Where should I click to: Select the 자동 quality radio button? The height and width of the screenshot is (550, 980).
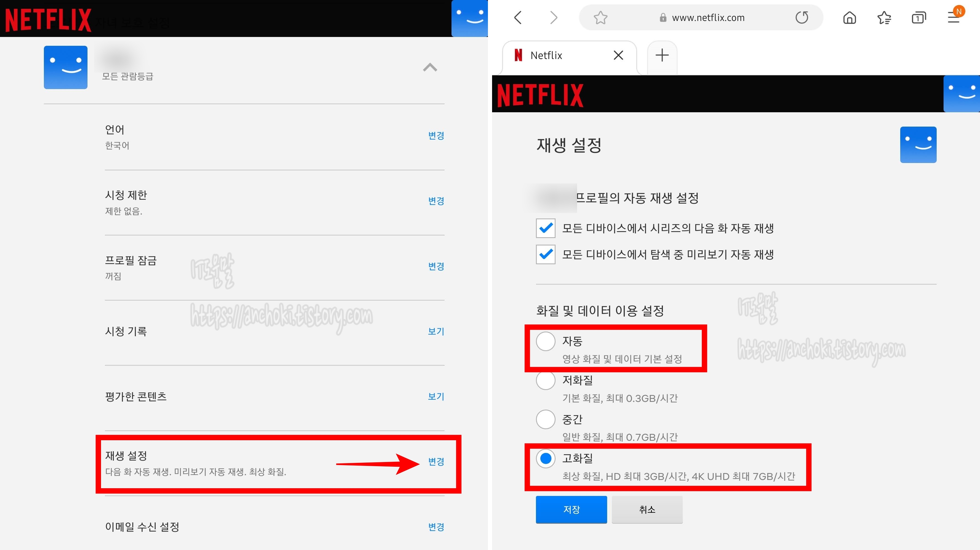pos(546,341)
